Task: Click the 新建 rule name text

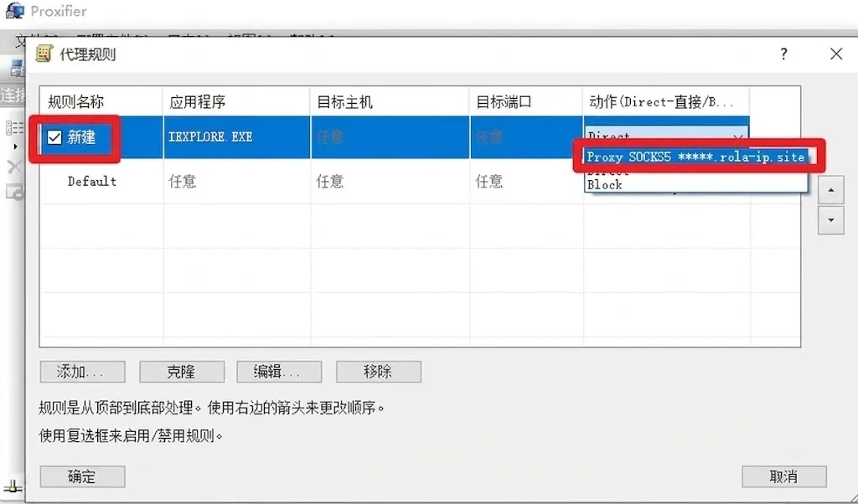Action: pos(81,137)
